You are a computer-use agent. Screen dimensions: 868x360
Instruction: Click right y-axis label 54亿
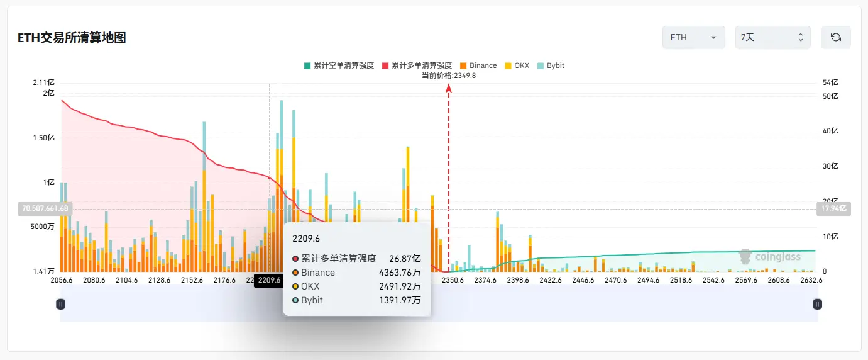(x=830, y=82)
